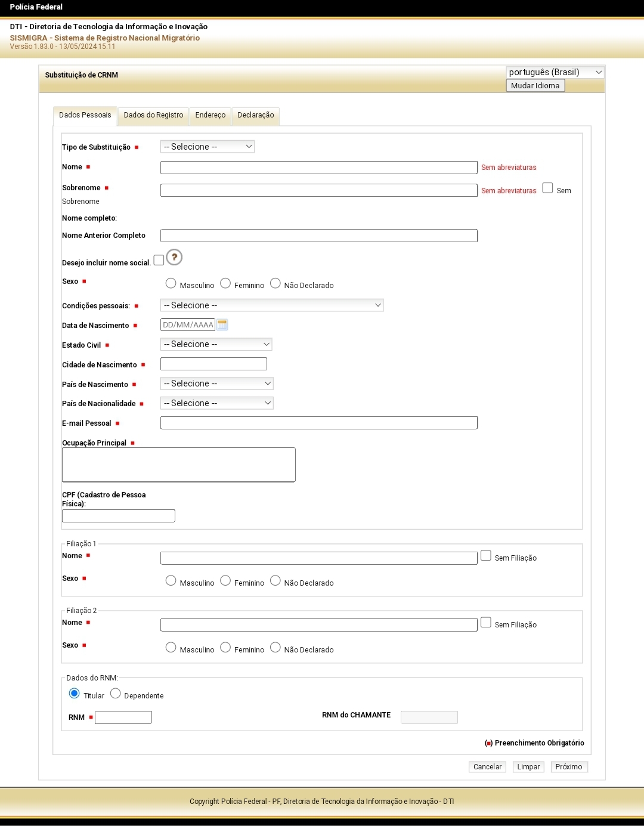Viewport: 644px width, 826px height.
Task: Go to the Declaração tab
Action: tap(256, 115)
